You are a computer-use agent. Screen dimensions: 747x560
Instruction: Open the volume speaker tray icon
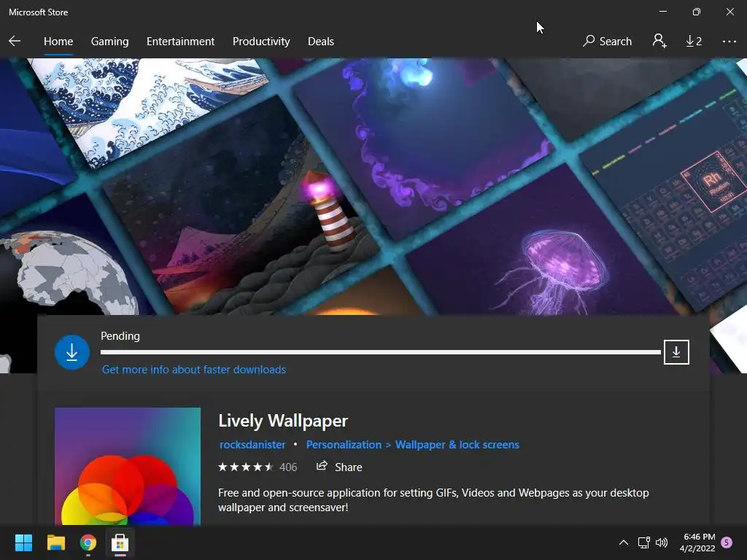[662, 542]
